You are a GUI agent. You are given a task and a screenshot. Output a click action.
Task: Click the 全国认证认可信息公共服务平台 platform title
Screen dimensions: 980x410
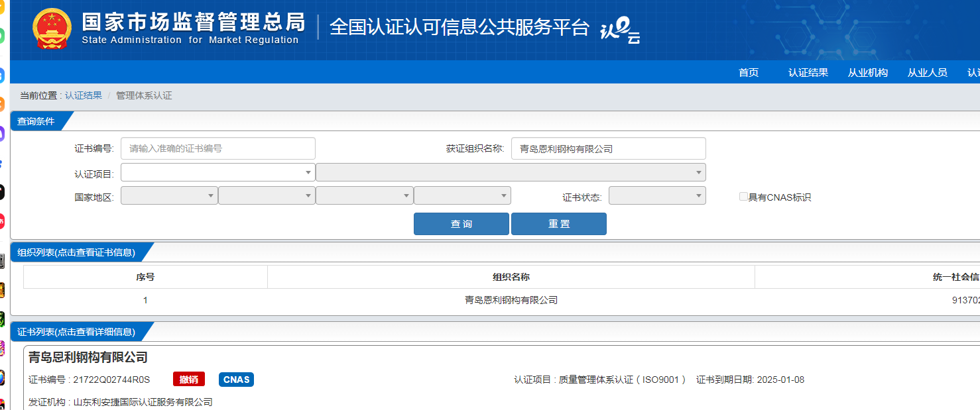click(459, 27)
